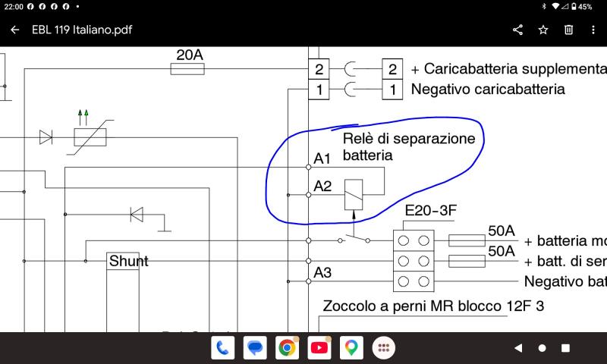The width and height of the screenshot is (607, 364).
Task: Tap the Android back navigation triangle
Action: 518,348
